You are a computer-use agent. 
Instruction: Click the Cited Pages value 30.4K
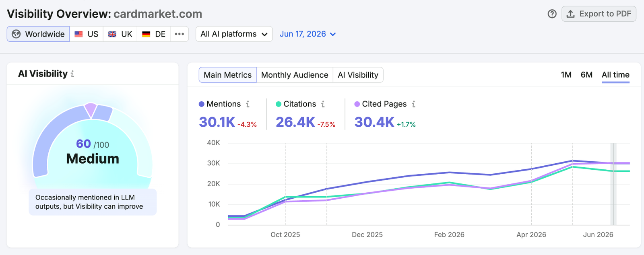374,122
